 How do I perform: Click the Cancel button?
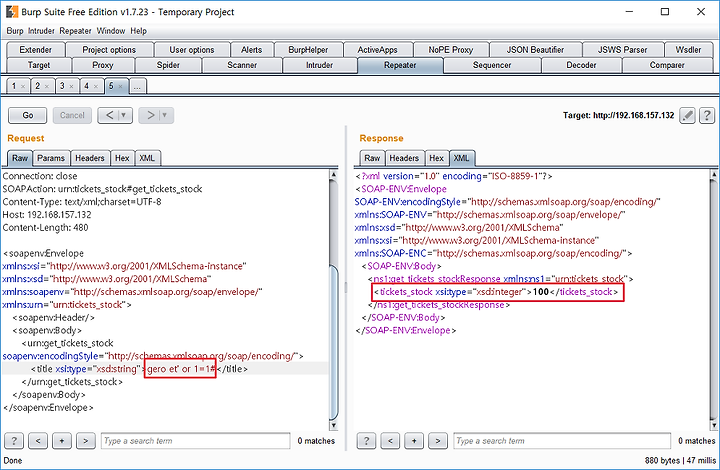pyautogui.click(x=72, y=115)
